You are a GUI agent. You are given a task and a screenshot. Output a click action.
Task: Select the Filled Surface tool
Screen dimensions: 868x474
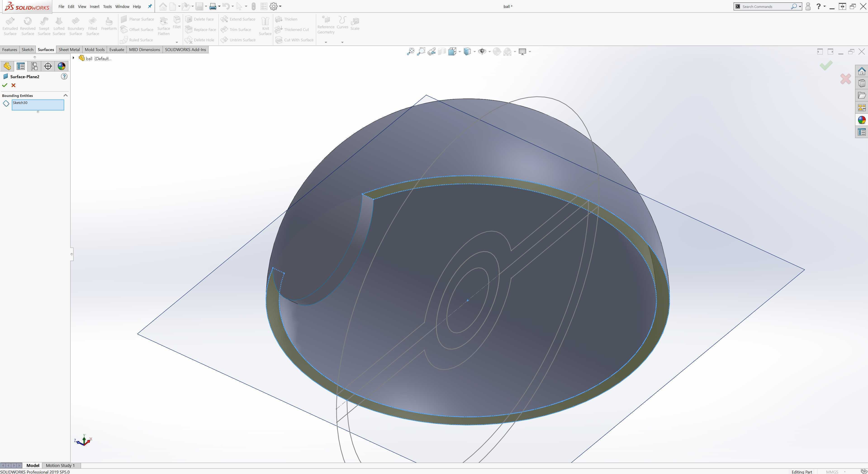pos(92,26)
